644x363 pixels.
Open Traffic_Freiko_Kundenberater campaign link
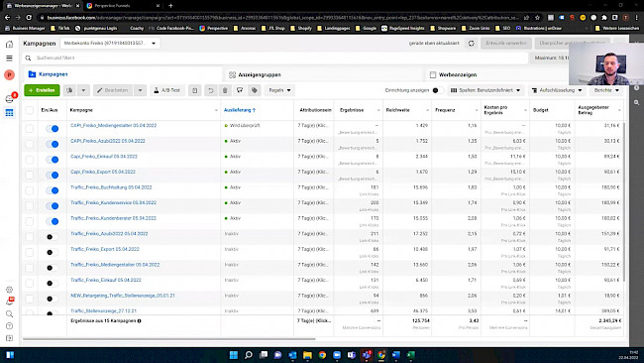113,218
